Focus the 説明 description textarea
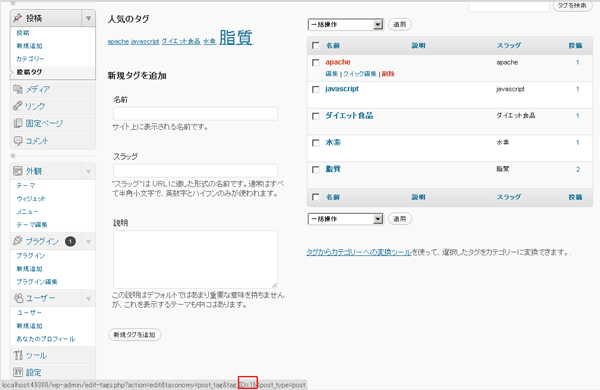This screenshot has width=600, height=390. tap(195, 259)
